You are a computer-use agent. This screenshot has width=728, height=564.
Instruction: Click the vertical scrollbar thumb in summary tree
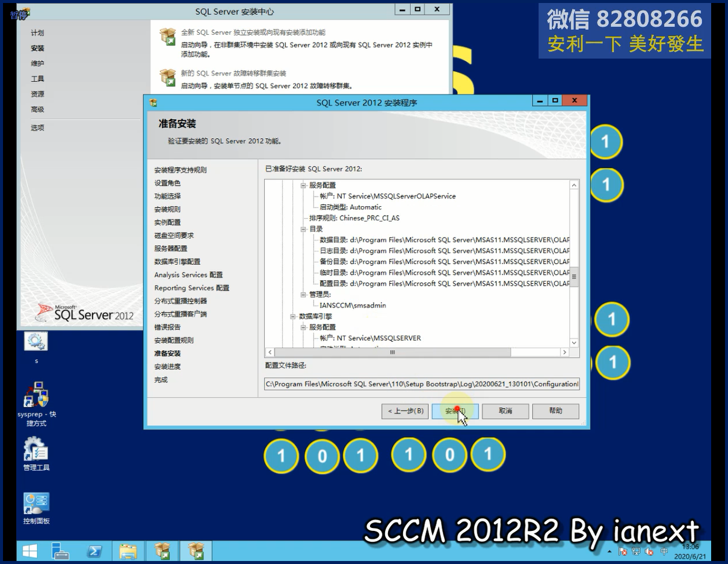574,277
